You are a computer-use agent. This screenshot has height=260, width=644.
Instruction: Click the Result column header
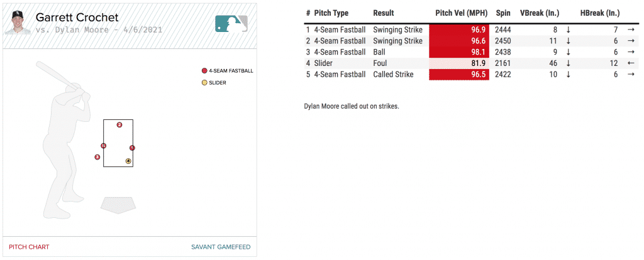[384, 13]
